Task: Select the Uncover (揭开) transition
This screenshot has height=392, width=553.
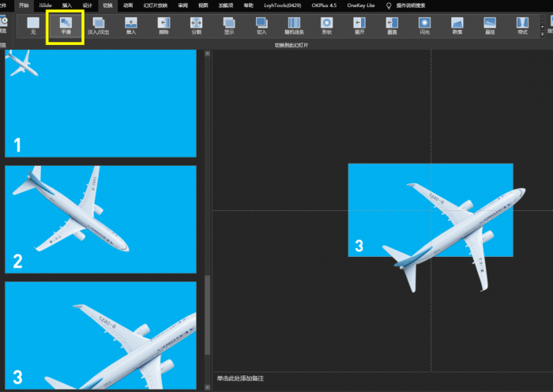Action: (x=359, y=26)
